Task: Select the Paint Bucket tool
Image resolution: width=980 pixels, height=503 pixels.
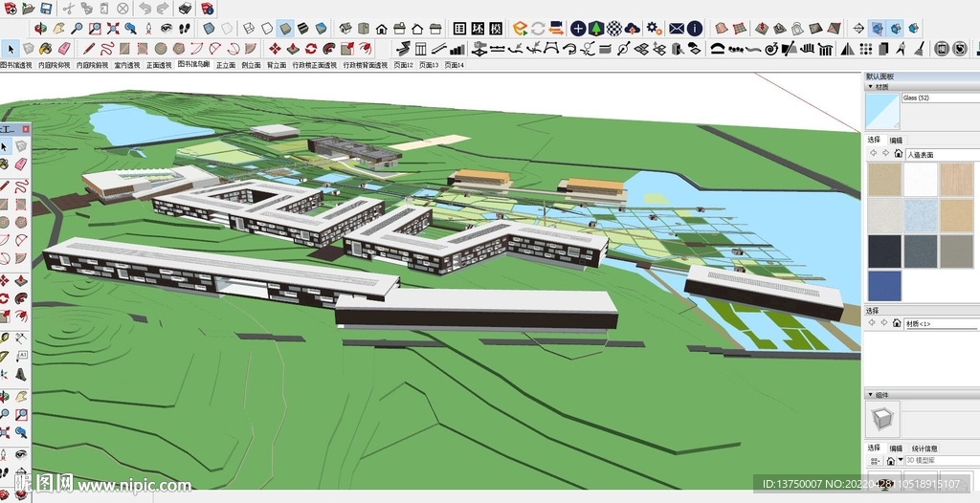Action: point(45,48)
